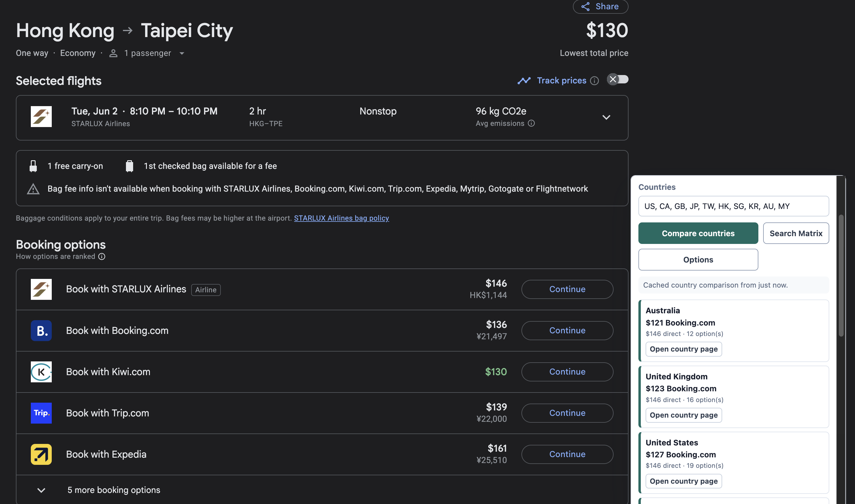This screenshot has width=855, height=504.
Task: Open Avg emissions info icon
Action: (531, 123)
